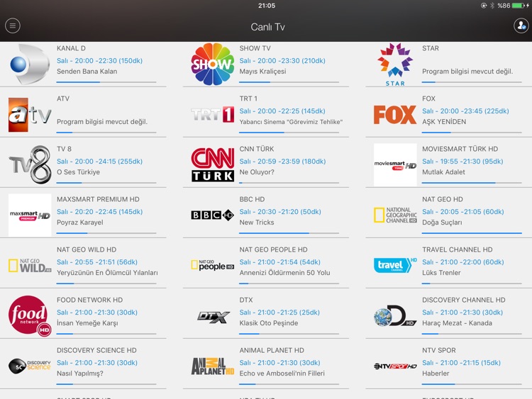Select 'O Ses Türkiye' program title
This screenshot has height=399, width=532.
(78, 172)
